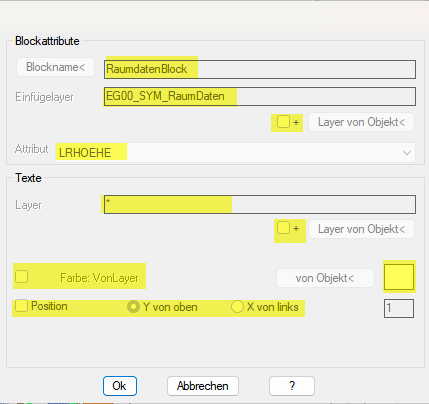Click the Texte Layer field containing asterisk
Viewport: 429px width, 404px height.
click(260, 204)
